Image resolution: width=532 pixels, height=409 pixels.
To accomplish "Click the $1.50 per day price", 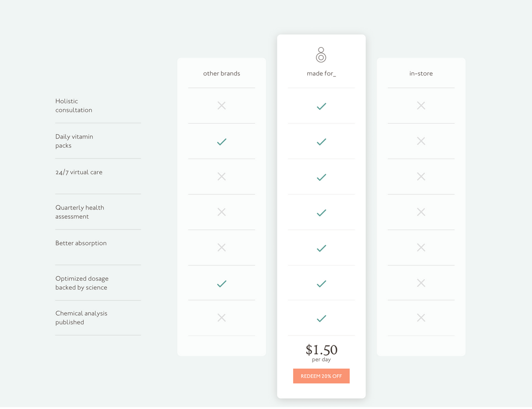I will click(x=321, y=353).
